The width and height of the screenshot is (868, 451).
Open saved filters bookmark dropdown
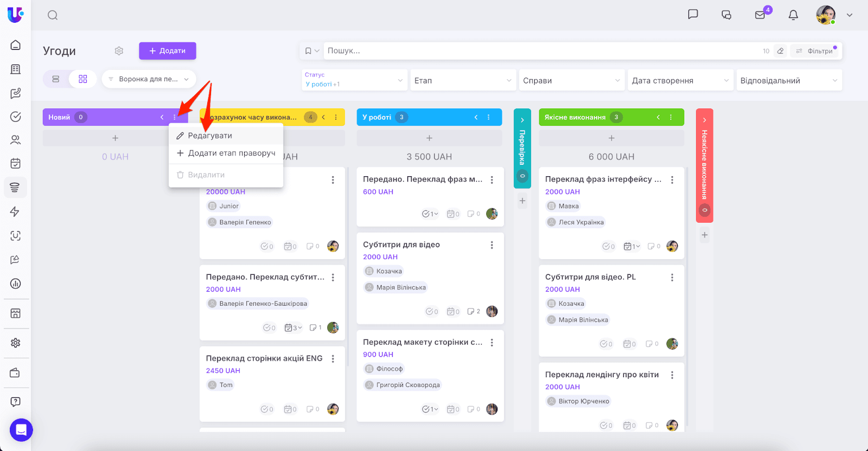click(x=311, y=51)
